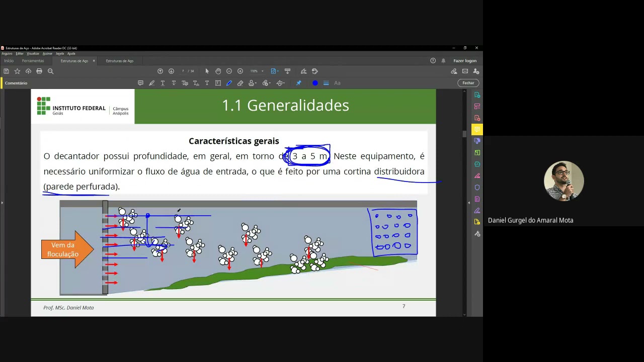Image resolution: width=644 pixels, height=362 pixels.
Task: Edit the current page number field
Action: [x=184, y=71]
